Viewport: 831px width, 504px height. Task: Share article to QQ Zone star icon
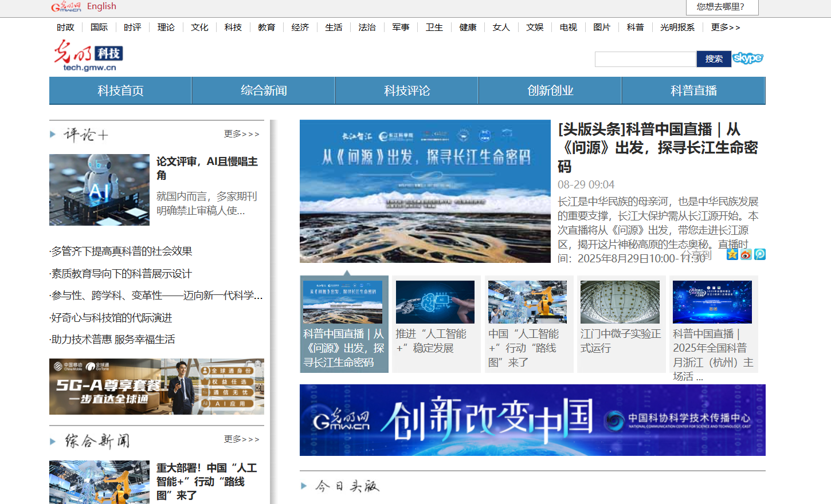tap(732, 254)
